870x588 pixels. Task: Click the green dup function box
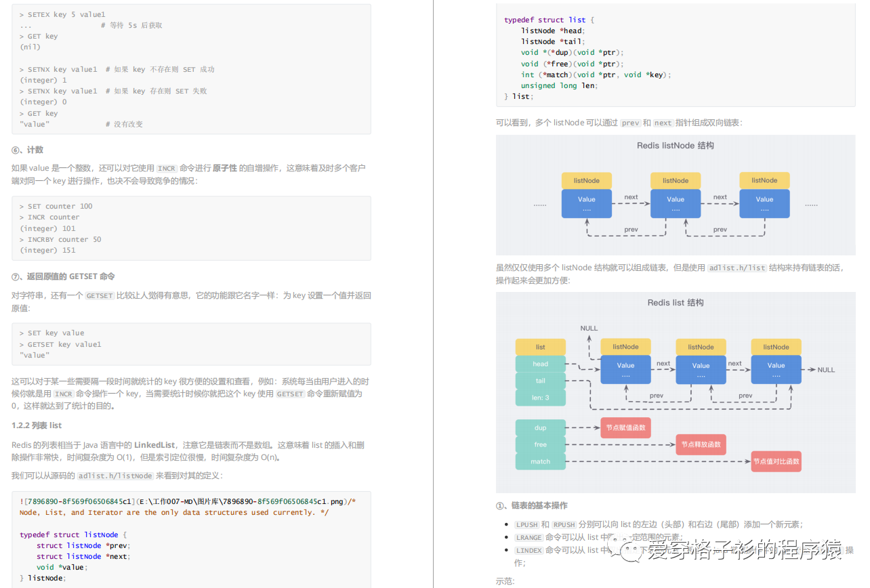[x=540, y=427]
